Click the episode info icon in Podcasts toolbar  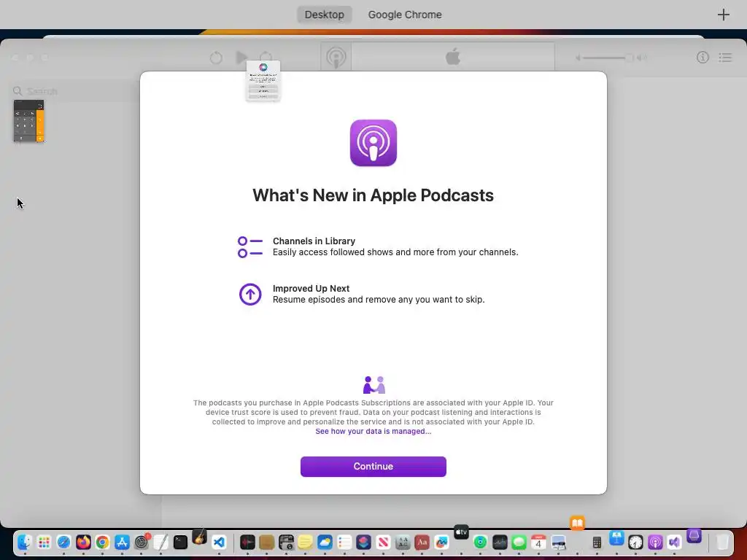click(703, 58)
